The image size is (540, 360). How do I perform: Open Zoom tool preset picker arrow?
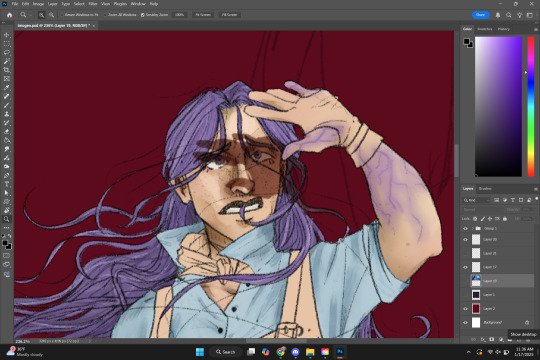[30, 15]
